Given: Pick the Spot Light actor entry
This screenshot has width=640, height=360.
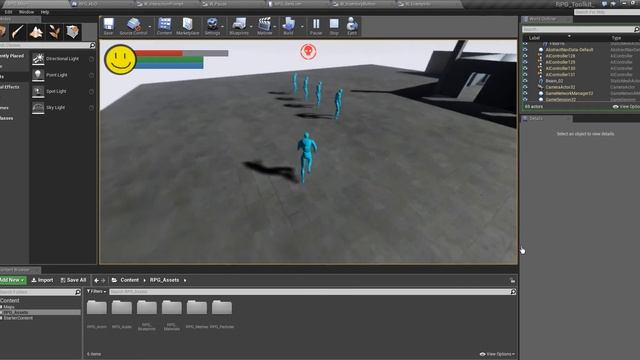Looking at the screenshot, I should pos(63,91).
